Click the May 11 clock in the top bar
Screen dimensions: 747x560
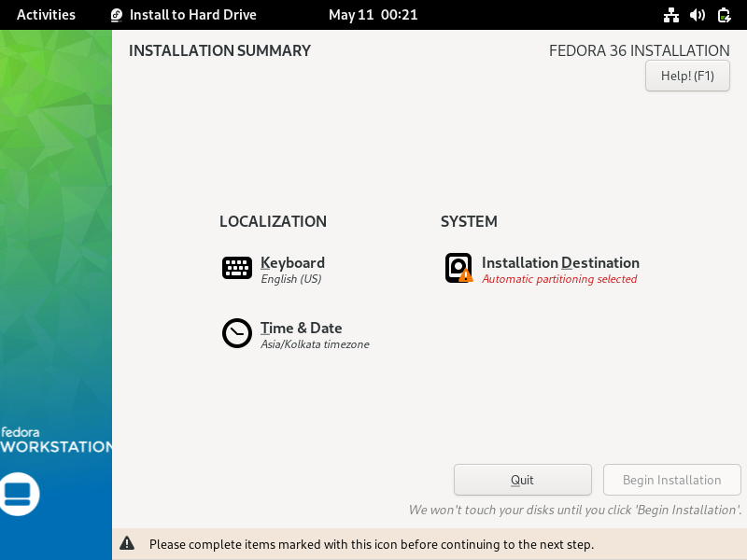coord(373,14)
